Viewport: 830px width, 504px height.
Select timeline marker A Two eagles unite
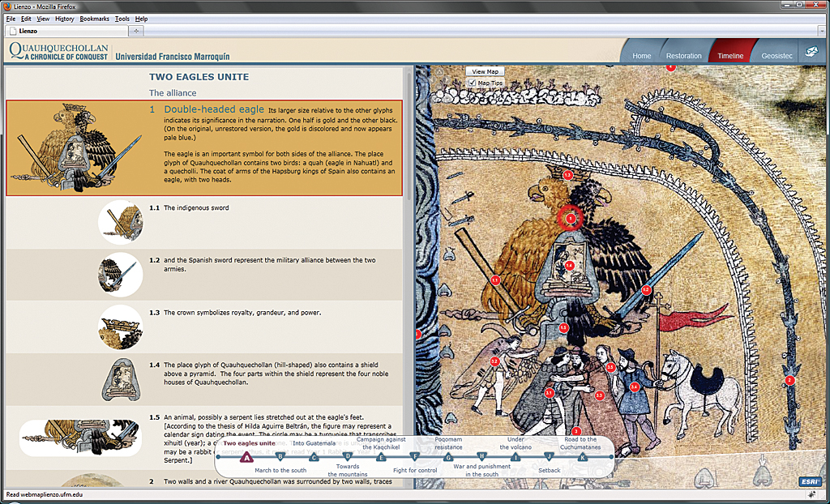click(245, 456)
